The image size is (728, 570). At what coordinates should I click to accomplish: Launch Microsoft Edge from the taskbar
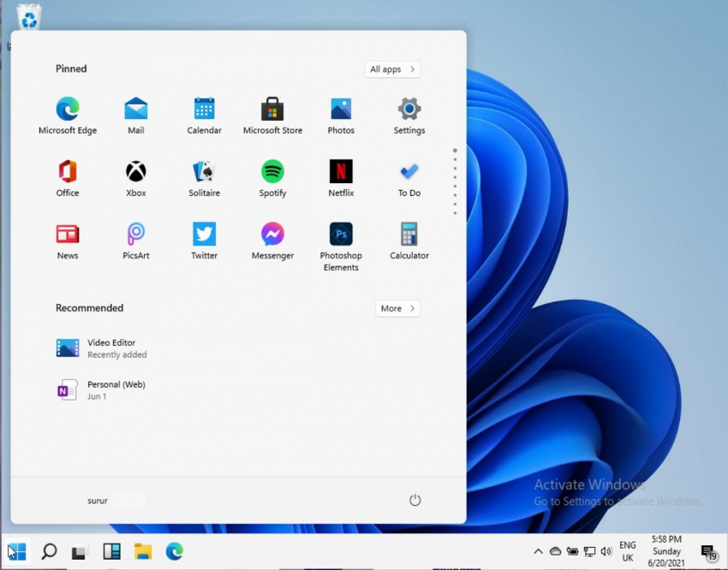click(175, 551)
